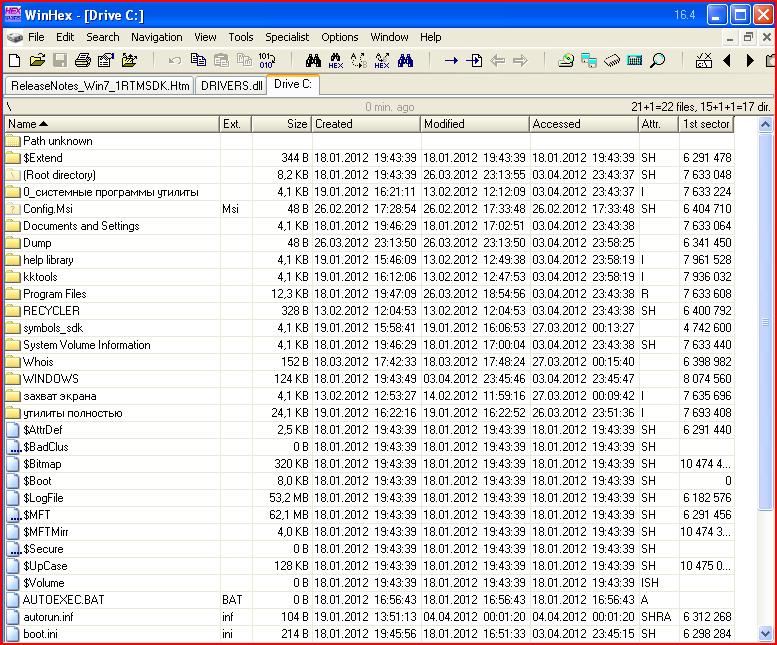Open the Specialist menu
The height and width of the screenshot is (645, 777).
(x=287, y=37)
